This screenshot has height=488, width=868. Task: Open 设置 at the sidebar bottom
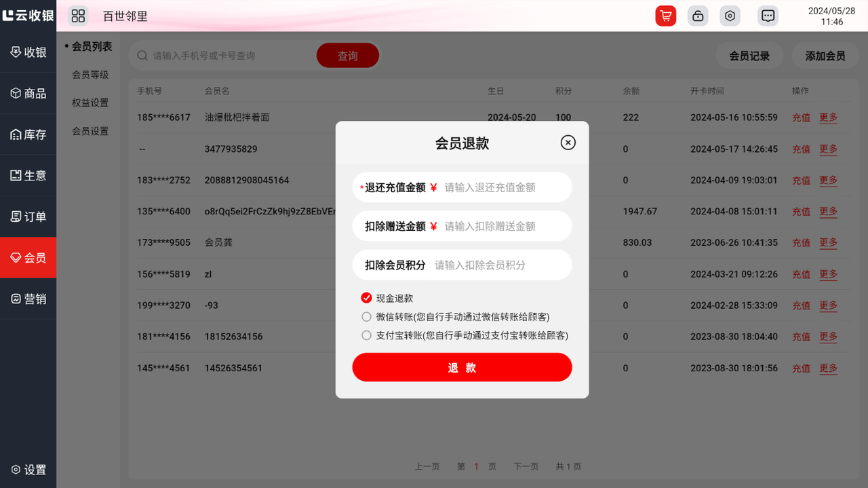point(28,470)
